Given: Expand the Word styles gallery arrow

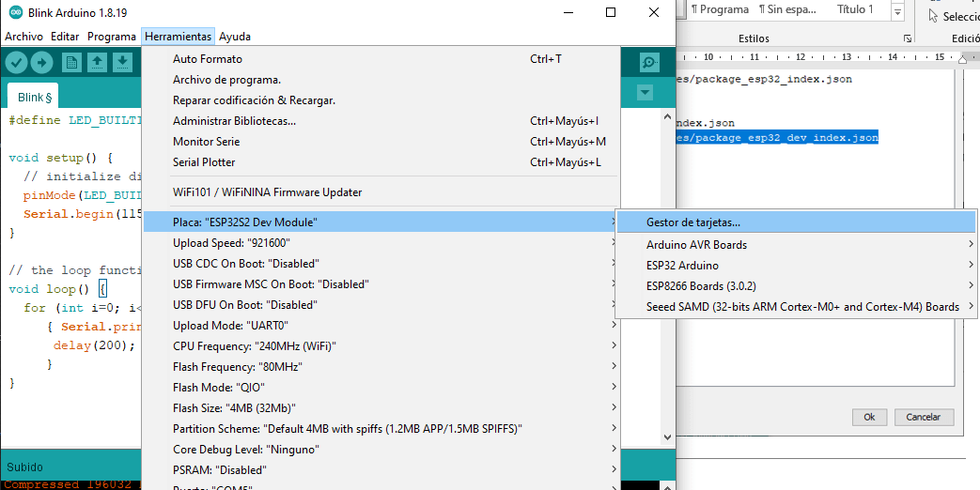Looking at the screenshot, I should coord(898,12).
